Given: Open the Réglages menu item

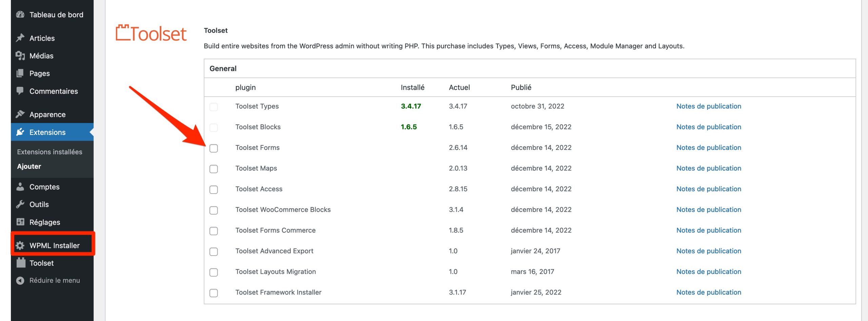Looking at the screenshot, I should [52, 222].
